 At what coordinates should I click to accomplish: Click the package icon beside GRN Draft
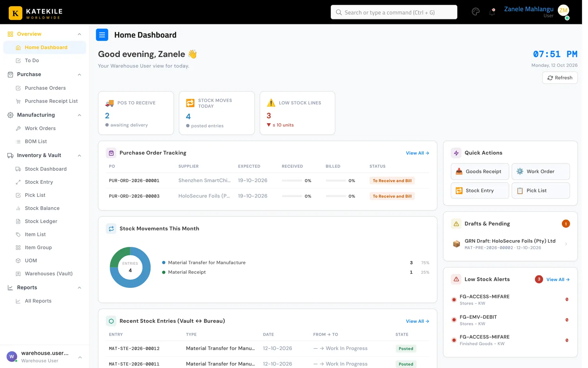pos(456,244)
